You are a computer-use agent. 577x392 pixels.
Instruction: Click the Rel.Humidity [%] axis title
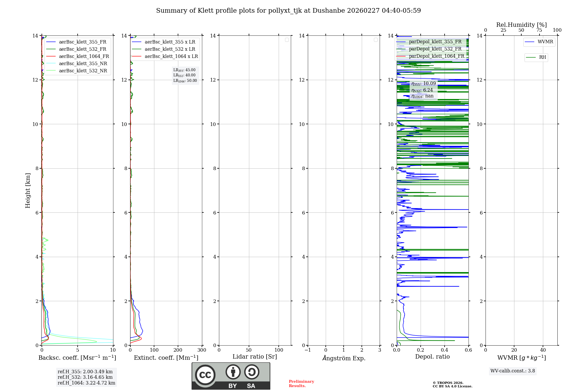(x=521, y=25)
